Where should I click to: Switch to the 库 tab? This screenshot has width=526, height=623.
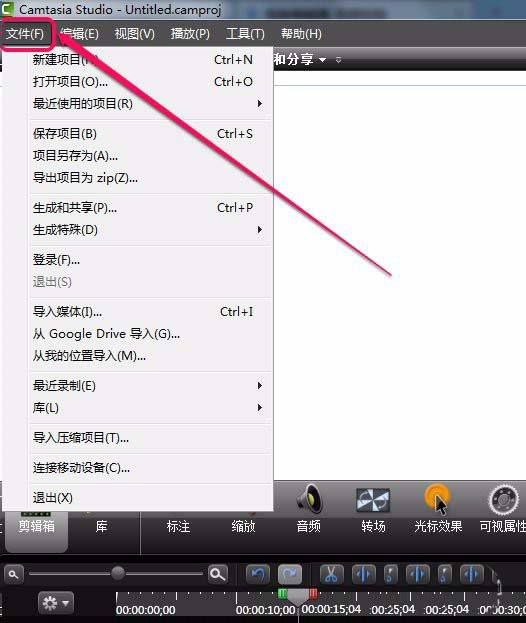click(101, 526)
